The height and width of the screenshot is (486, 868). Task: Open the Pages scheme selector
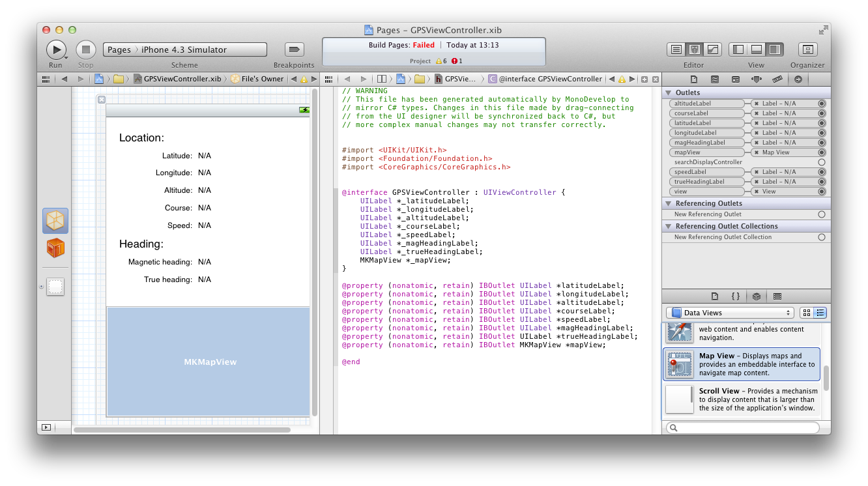(x=119, y=50)
